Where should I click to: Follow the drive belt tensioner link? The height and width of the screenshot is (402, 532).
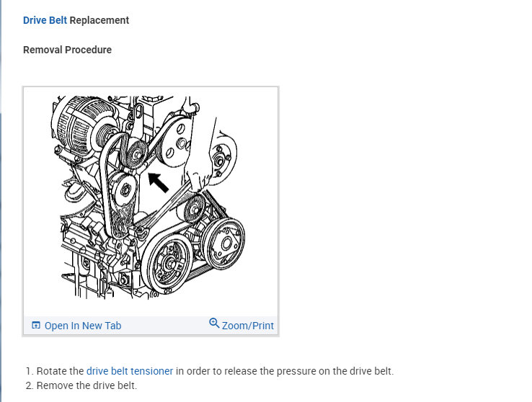(130, 371)
